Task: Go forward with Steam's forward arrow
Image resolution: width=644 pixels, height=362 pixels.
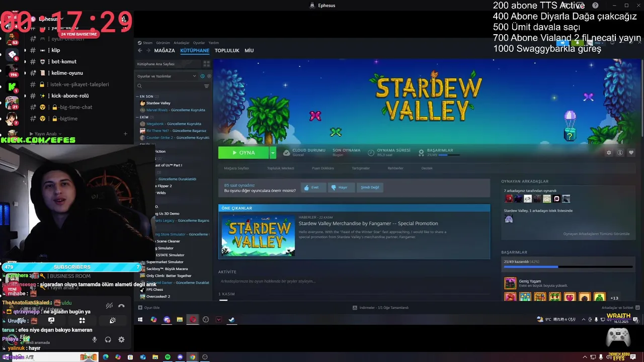Action: (x=148, y=50)
